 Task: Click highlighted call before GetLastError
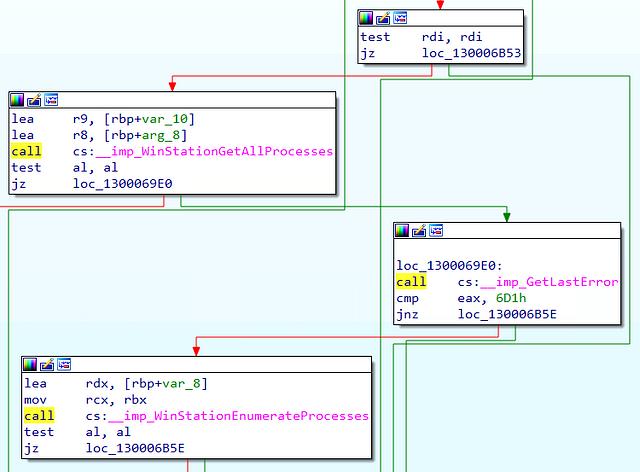point(411,282)
